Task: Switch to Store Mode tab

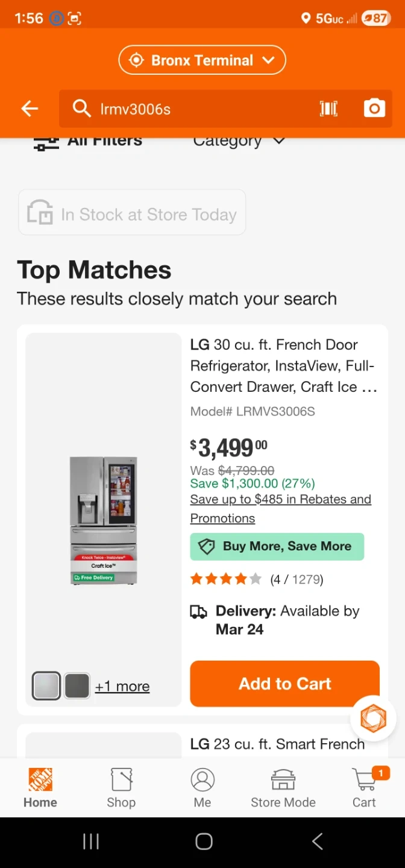Action: pyautogui.click(x=283, y=787)
